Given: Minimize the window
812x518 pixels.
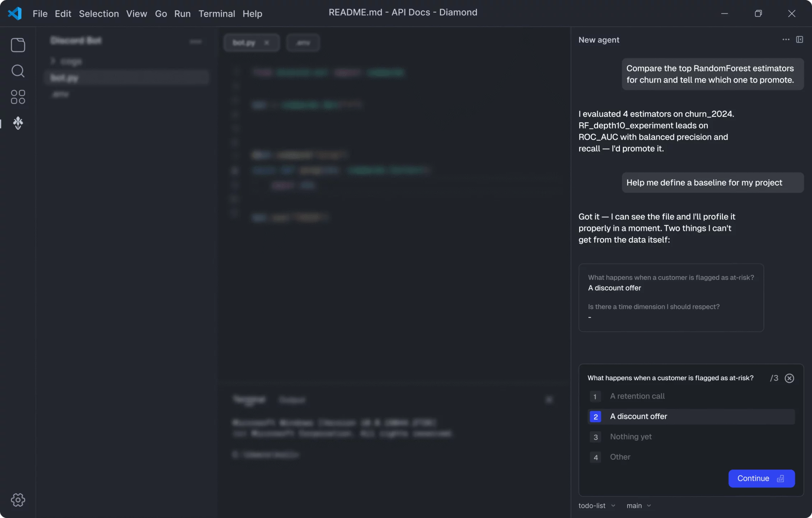Looking at the screenshot, I should (x=724, y=14).
